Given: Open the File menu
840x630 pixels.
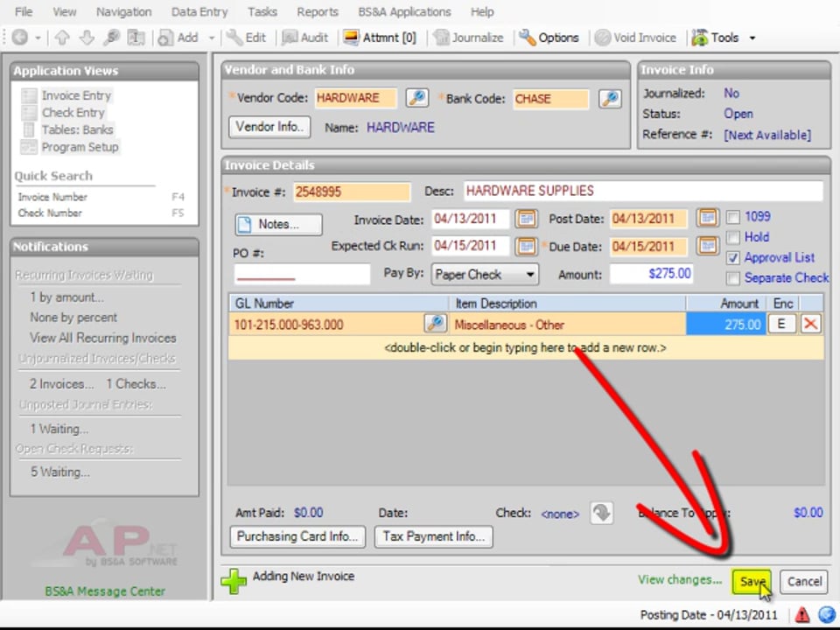Looking at the screenshot, I should [23, 11].
